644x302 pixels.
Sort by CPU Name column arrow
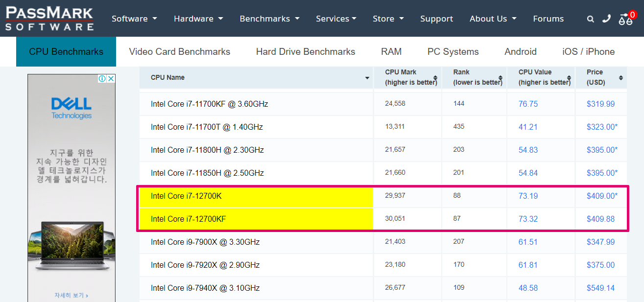pos(367,78)
